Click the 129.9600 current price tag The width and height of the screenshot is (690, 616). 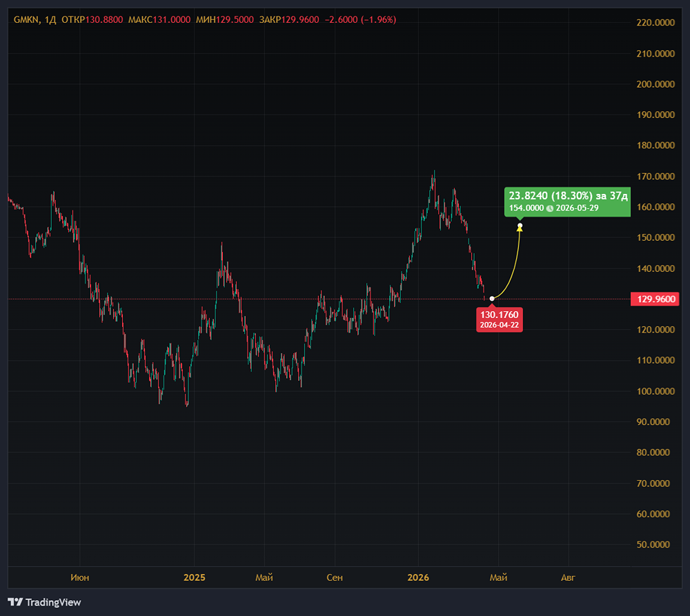click(655, 299)
